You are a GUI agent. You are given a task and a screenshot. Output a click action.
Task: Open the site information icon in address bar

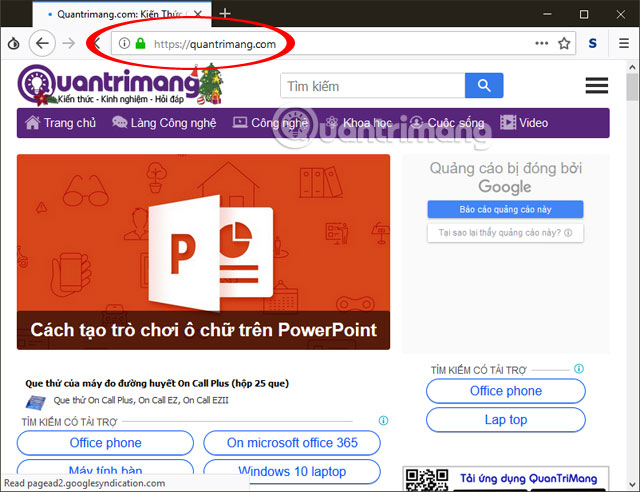(x=124, y=43)
